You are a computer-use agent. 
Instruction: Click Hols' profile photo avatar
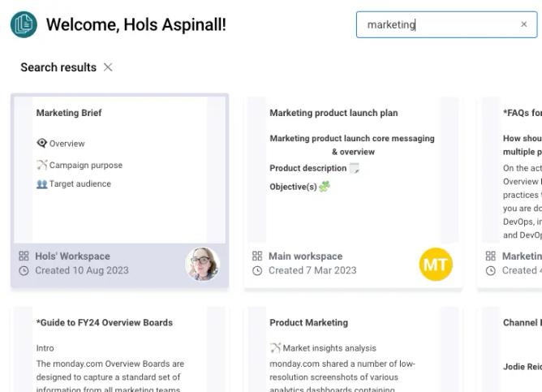[203, 264]
